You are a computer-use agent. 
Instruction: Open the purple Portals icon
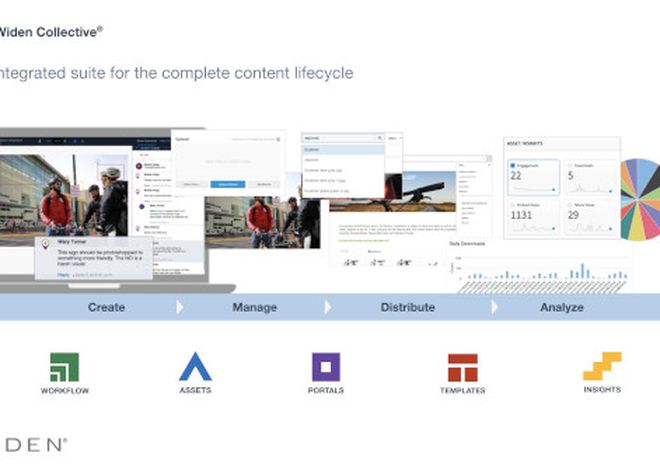[x=326, y=367]
